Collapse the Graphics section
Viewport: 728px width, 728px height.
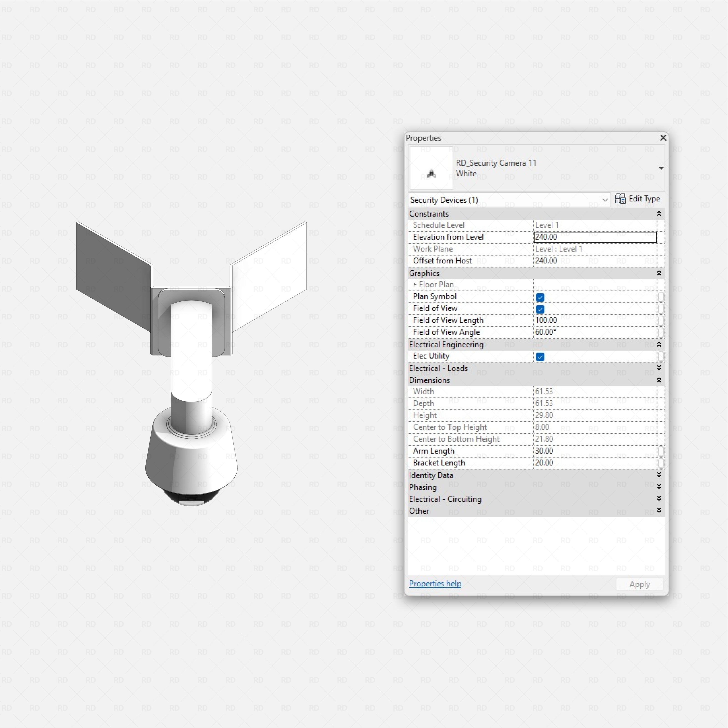coord(659,273)
